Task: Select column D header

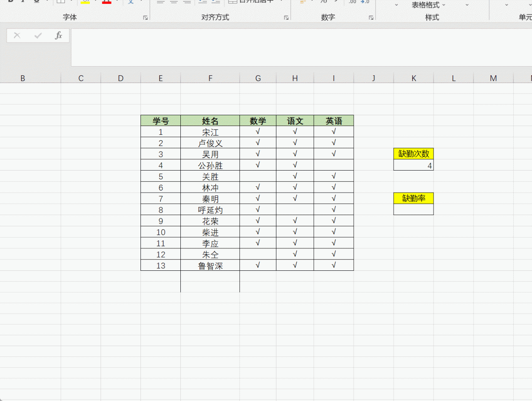Action: tap(121, 78)
